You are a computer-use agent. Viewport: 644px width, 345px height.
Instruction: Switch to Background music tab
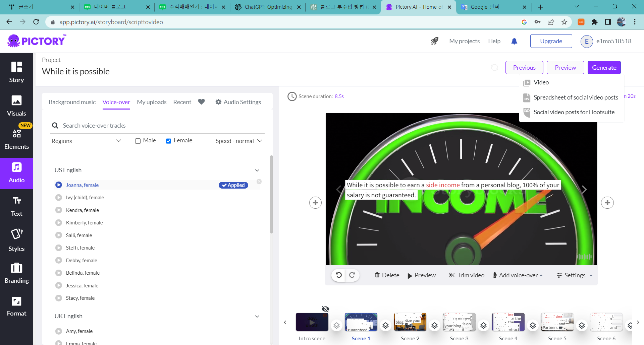pos(72,102)
